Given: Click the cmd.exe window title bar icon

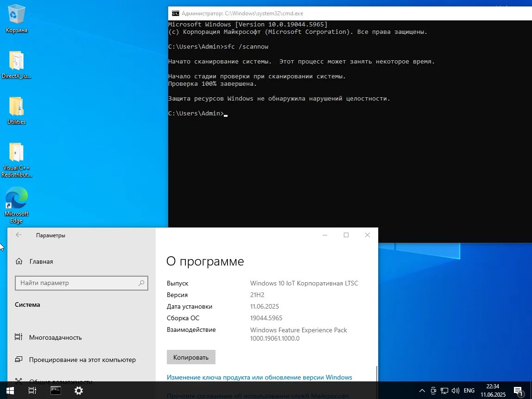Looking at the screenshot, I should point(176,13).
